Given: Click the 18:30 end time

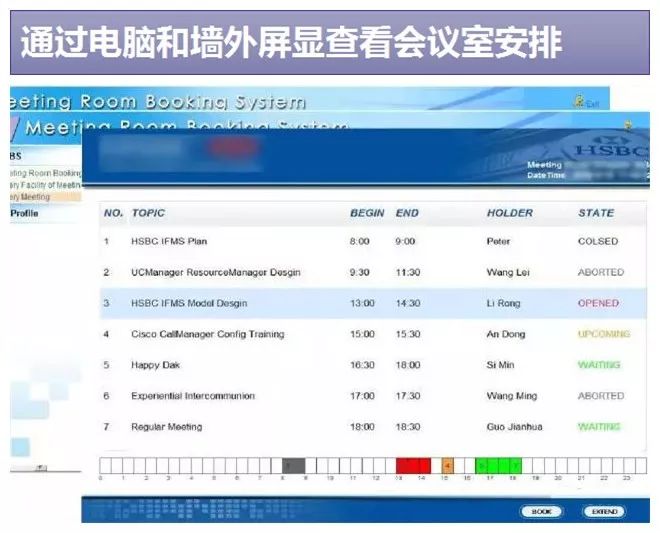Looking at the screenshot, I should point(407,427).
